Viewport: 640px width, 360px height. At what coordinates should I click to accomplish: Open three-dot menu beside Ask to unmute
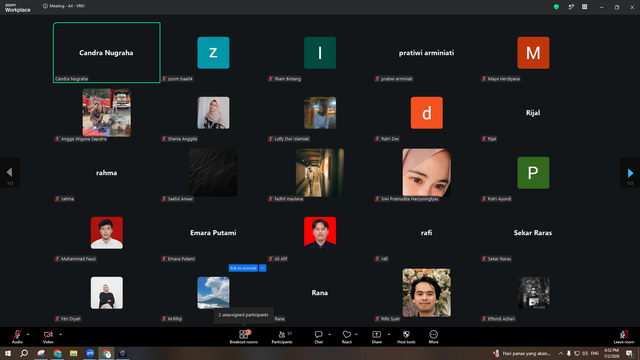point(263,268)
